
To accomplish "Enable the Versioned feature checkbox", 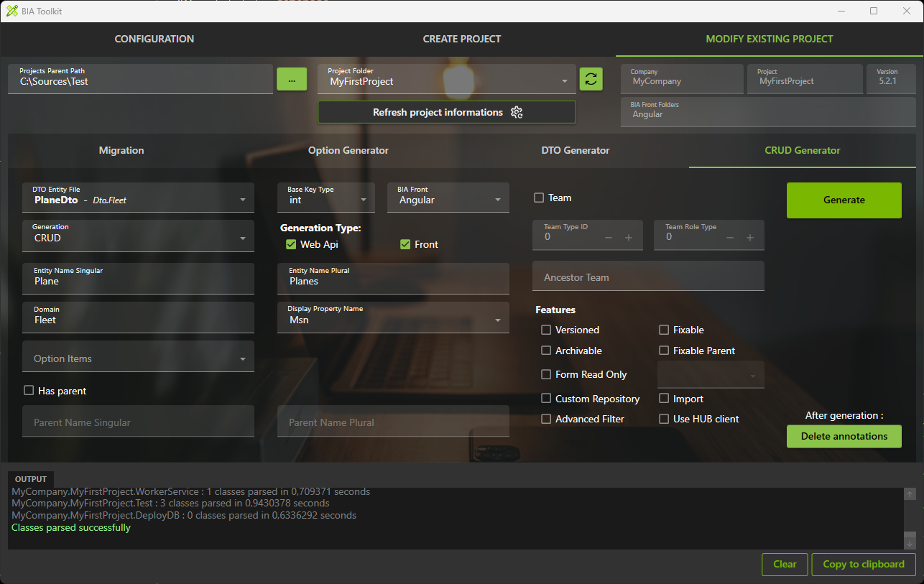I will [x=546, y=330].
